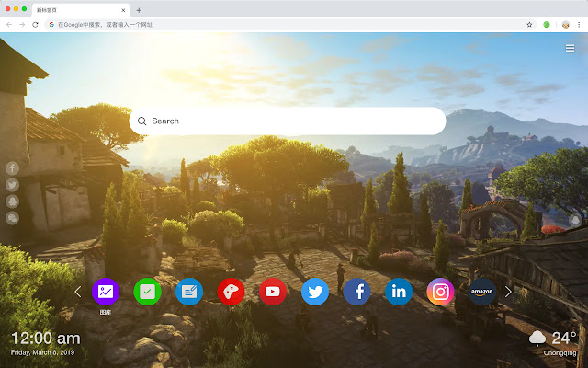This screenshot has width=588, height=368.
Task: Open the profile avatar in toolbar
Action: [x=566, y=25]
